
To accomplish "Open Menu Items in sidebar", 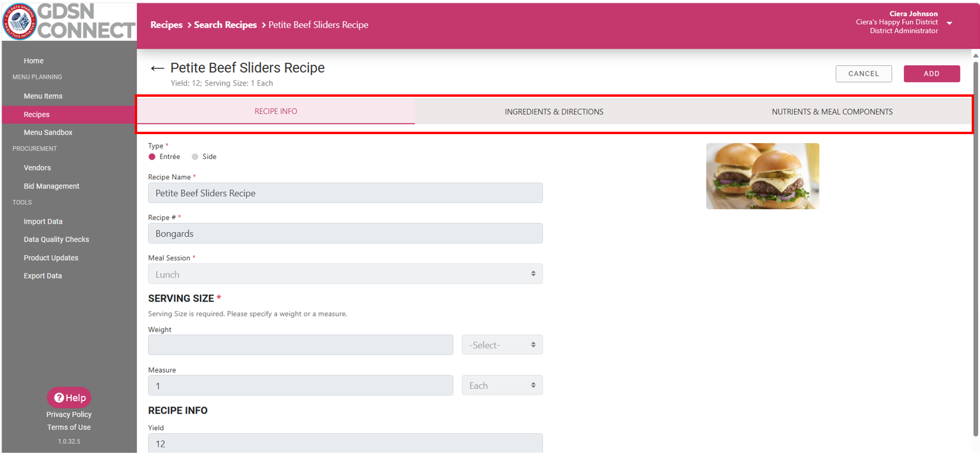I will point(43,96).
